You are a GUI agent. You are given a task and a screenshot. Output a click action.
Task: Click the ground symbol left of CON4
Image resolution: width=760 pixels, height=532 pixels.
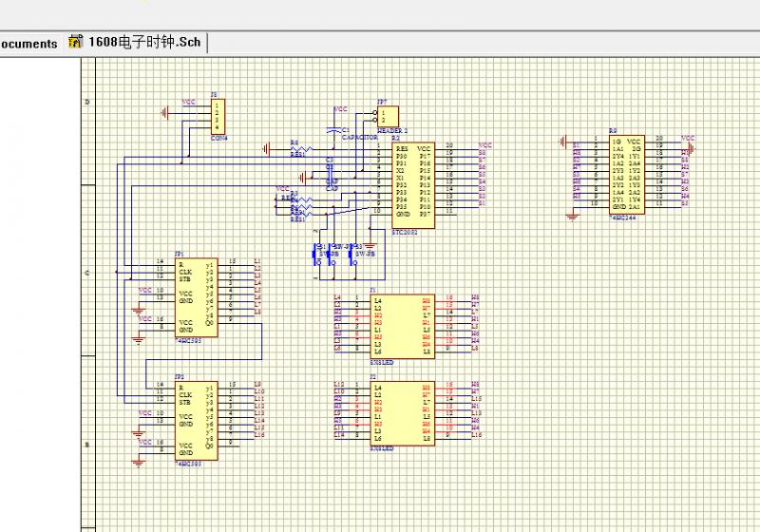pyautogui.click(x=167, y=112)
